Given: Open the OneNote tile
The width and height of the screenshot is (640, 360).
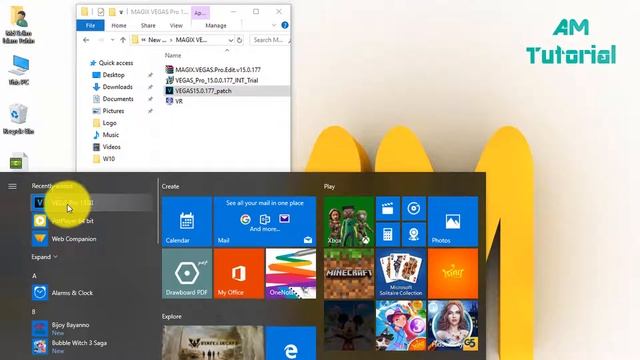Looking at the screenshot, I should click(291, 273).
